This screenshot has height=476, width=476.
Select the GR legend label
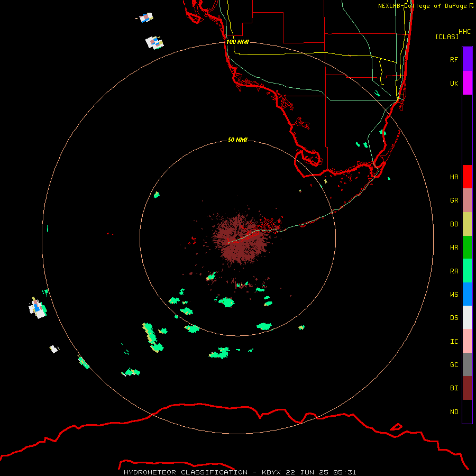454,200
